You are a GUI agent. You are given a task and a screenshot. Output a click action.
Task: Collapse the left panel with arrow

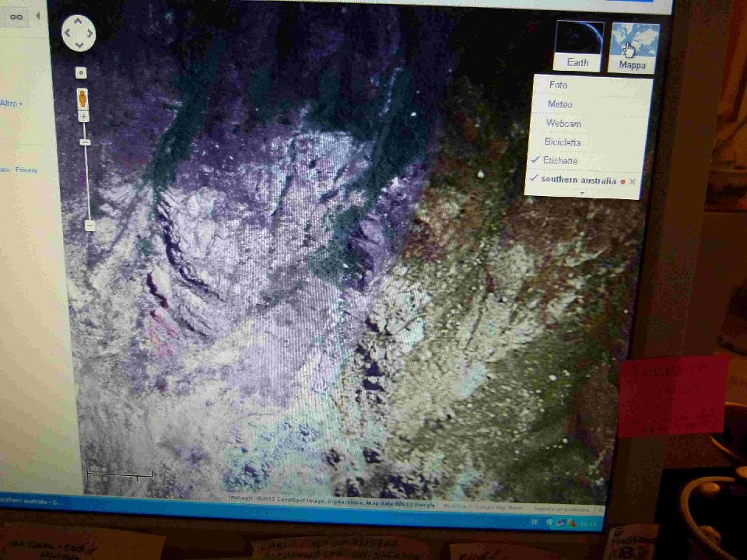pyautogui.click(x=37, y=16)
